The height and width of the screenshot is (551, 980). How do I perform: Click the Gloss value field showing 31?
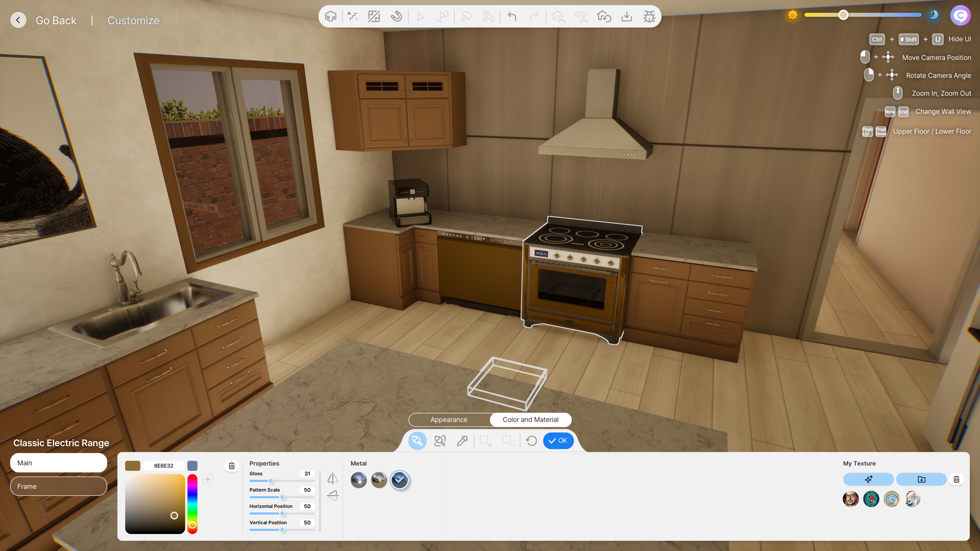307,473
